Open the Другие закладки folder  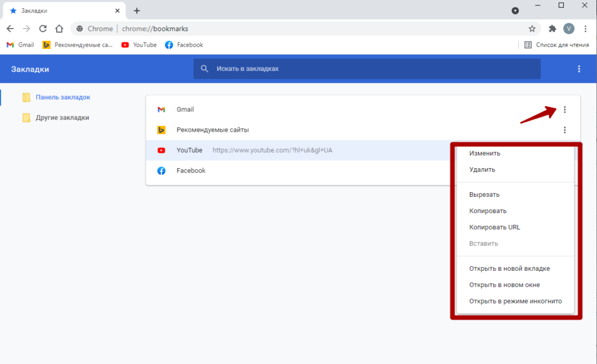pyautogui.click(x=62, y=118)
